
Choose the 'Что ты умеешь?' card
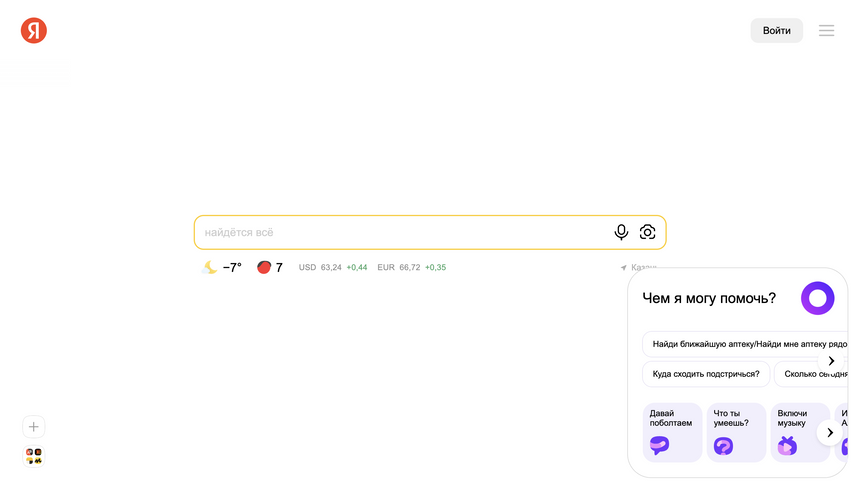[736, 432]
